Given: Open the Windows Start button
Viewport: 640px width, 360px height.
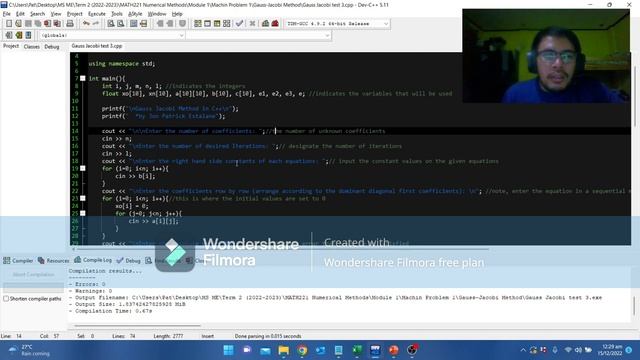Looking at the screenshot, I should tap(229, 350).
